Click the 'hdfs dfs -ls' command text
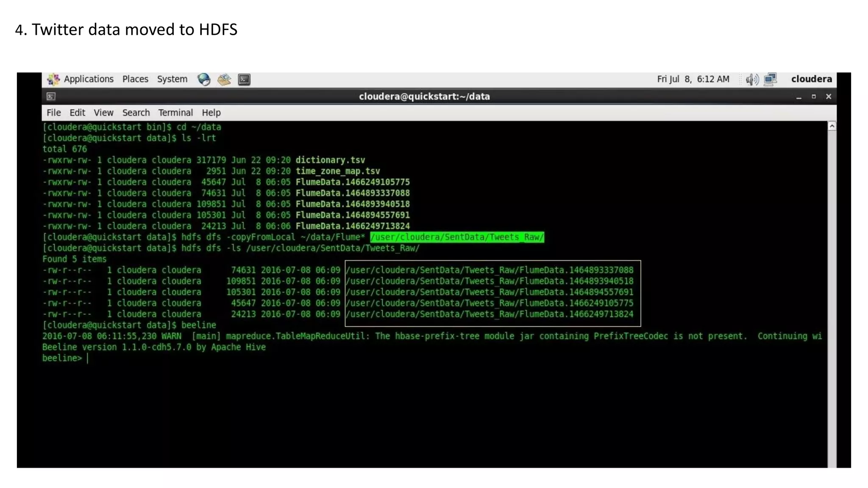 tap(211, 248)
